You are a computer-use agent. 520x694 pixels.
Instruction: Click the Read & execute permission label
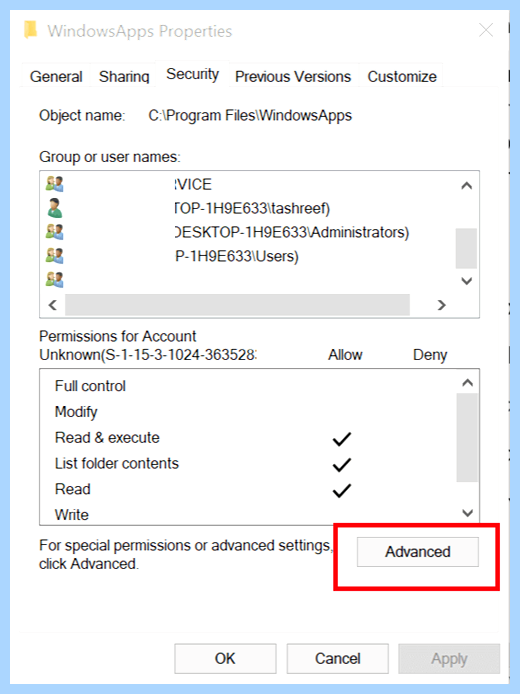[x=107, y=437]
